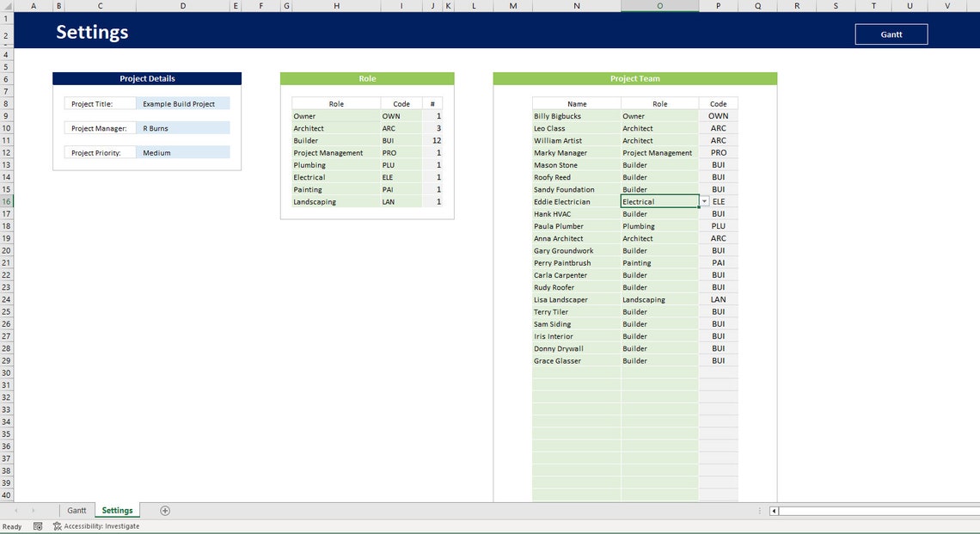Screen dimensions: 980x534
Task: Switch to the Gantt sheet tab
Action: [x=77, y=510]
